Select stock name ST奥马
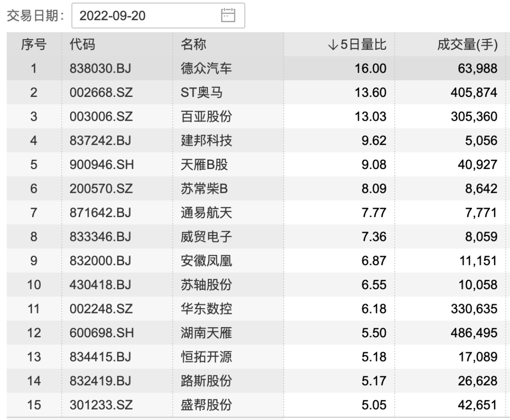510x420 pixels. click(x=202, y=92)
